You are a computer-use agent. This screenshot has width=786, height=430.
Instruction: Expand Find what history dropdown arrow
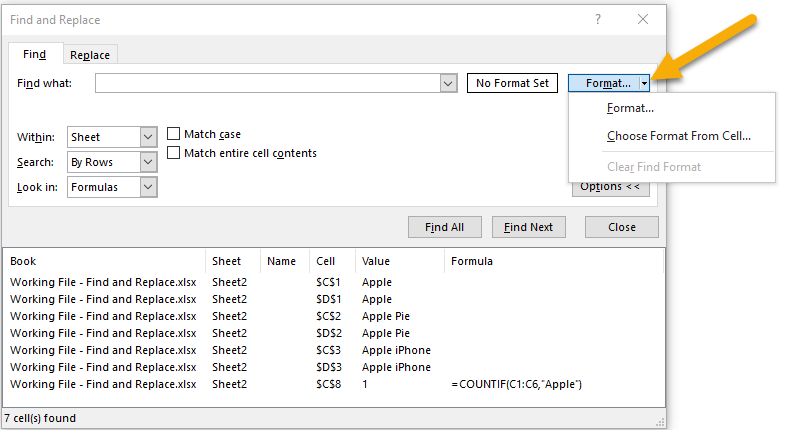pyautogui.click(x=448, y=83)
